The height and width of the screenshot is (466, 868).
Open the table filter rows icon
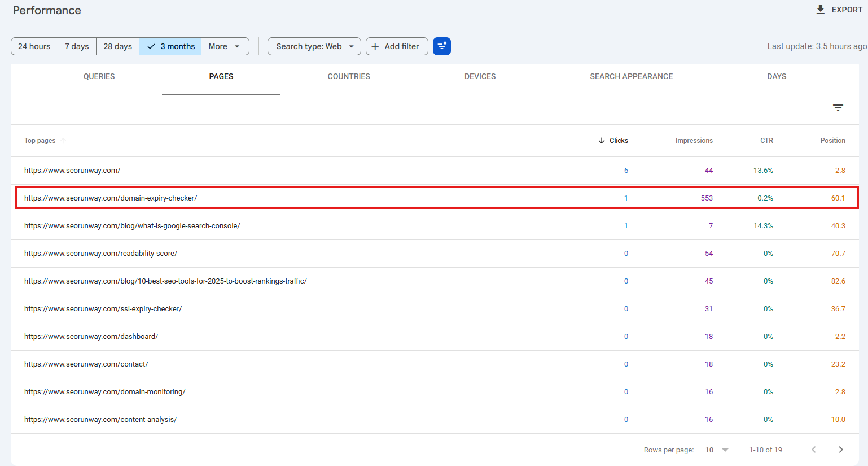tap(838, 108)
